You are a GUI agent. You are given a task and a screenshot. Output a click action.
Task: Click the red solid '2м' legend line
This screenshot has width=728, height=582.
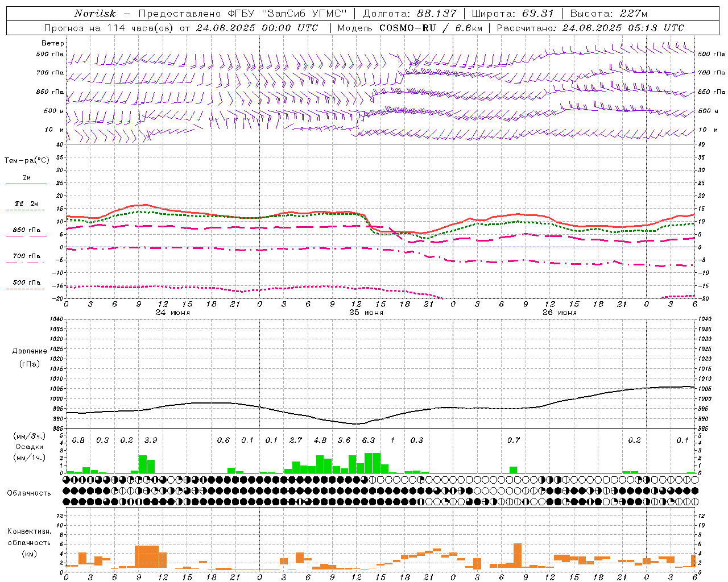26,184
